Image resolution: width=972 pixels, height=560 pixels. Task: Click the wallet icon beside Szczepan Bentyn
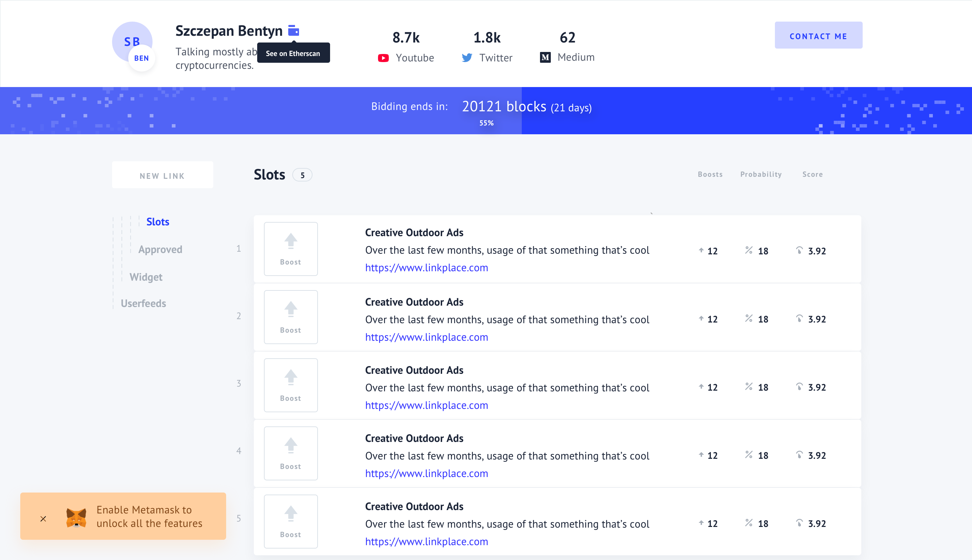(293, 30)
